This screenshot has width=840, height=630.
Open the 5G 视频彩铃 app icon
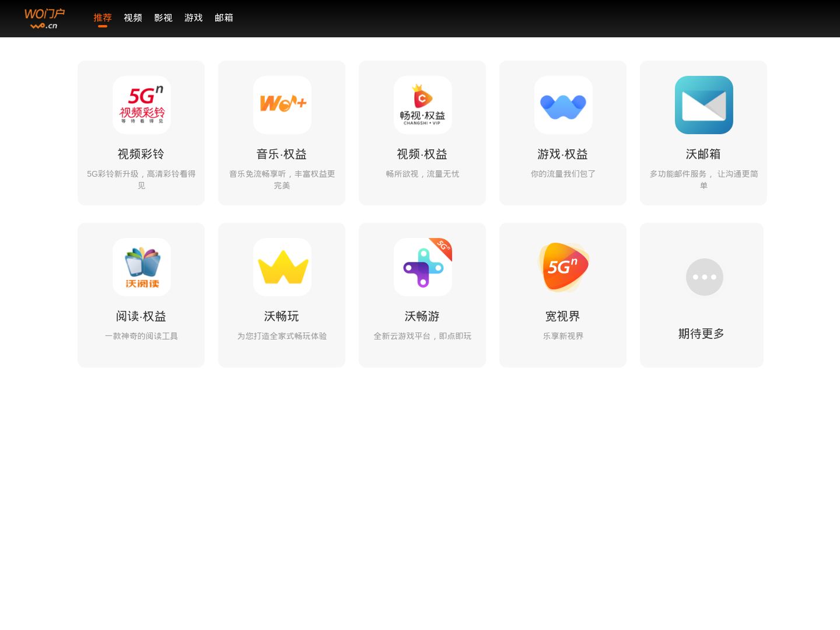tap(142, 105)
